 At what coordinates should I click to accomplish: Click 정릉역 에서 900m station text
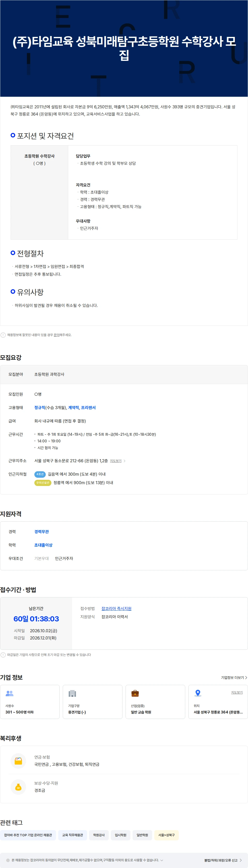tap(83, 483)
